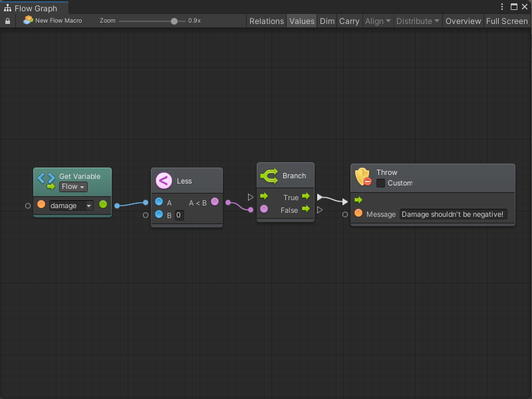Screen dimensions: 532x399
Task: Toggle the Dim option in the toolbar
Action: [327, 21]
